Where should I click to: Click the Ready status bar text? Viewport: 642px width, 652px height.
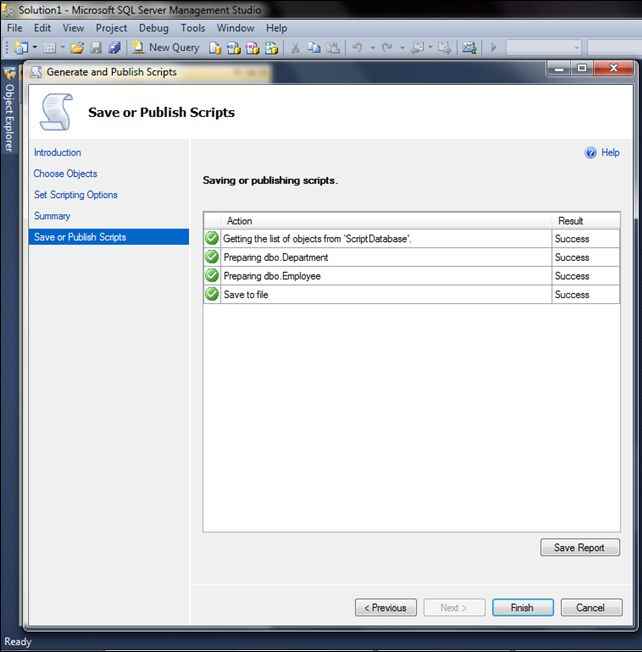[18, 642]
